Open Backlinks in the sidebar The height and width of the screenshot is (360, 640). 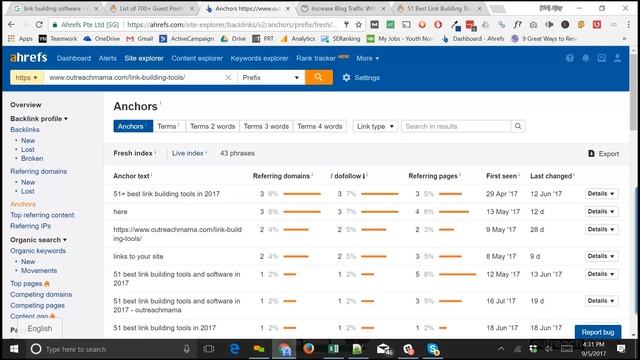(x=25, y=129)
